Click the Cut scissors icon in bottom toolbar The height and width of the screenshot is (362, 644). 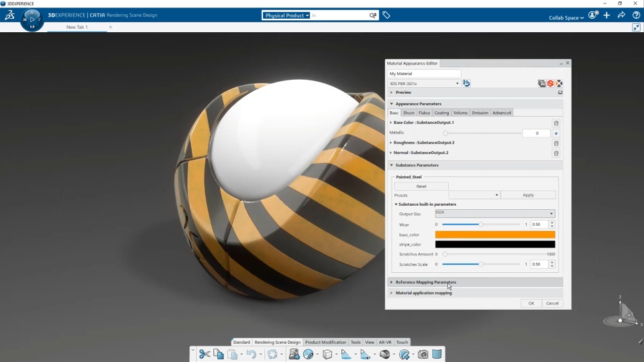pyautogui.click(x=205, y=354)
